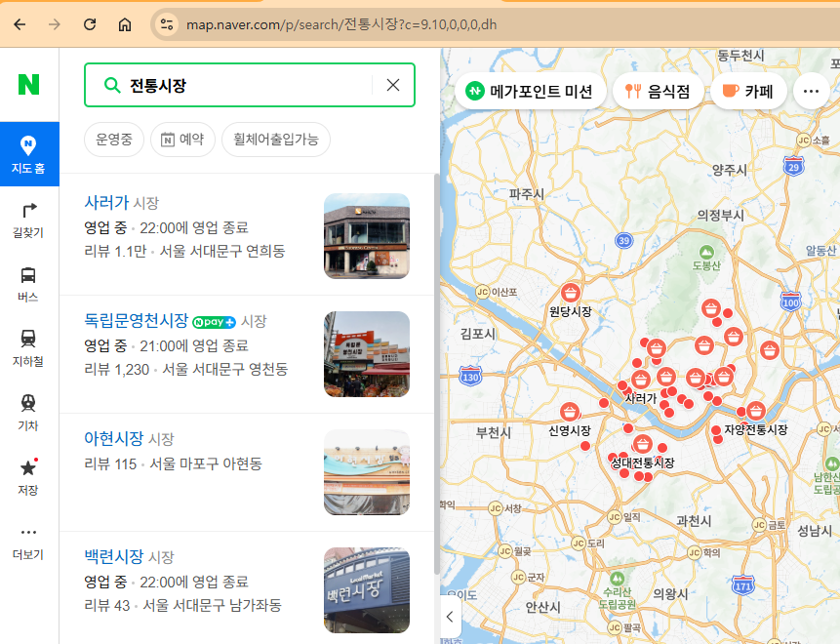Click the Naver N logo
The width and height of the screenshot is (840, 644).
29,84
